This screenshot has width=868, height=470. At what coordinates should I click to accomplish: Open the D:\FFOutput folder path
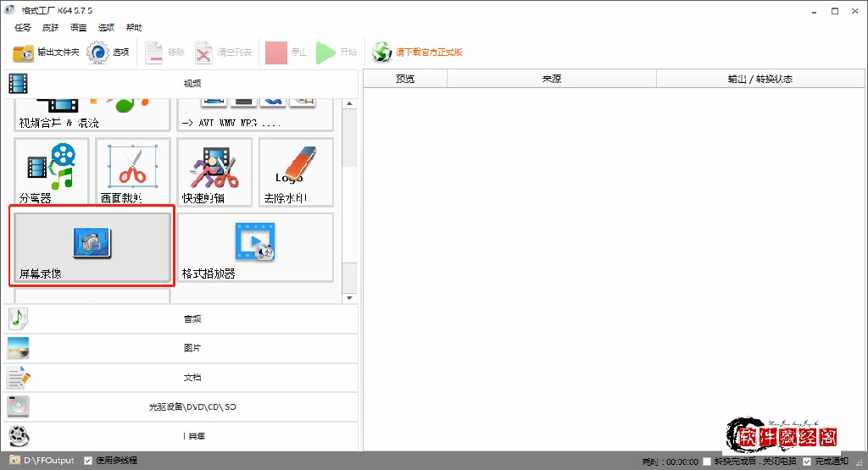pos(48,461)
